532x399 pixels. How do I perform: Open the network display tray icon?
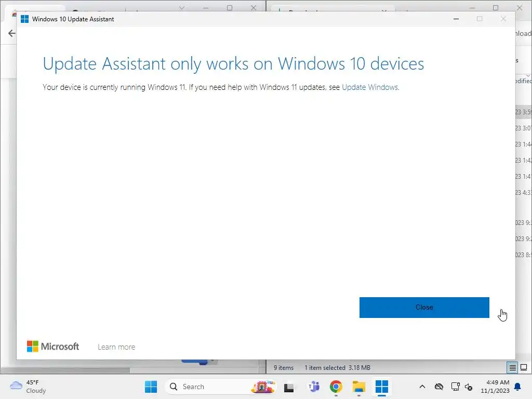pos(455,387)
